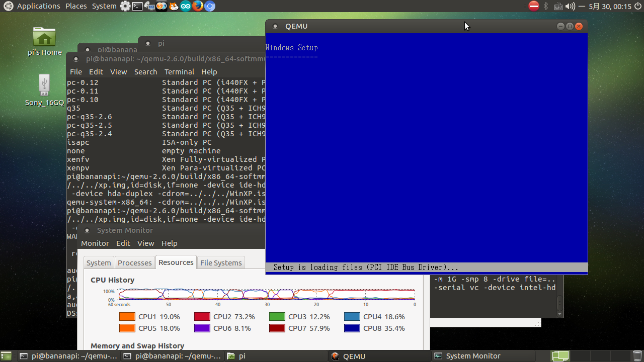Open the trash icon in bottom panel

[637, 356]
